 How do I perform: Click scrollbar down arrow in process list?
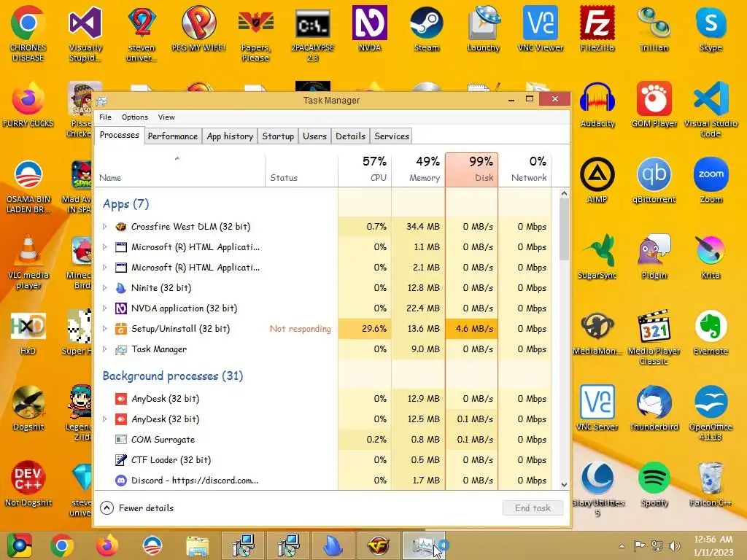(x=564, y=485)
